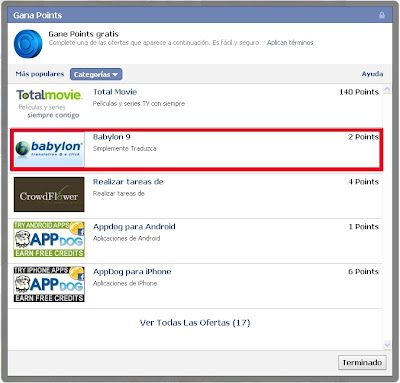Click the Terminado button

coord(362,362)
